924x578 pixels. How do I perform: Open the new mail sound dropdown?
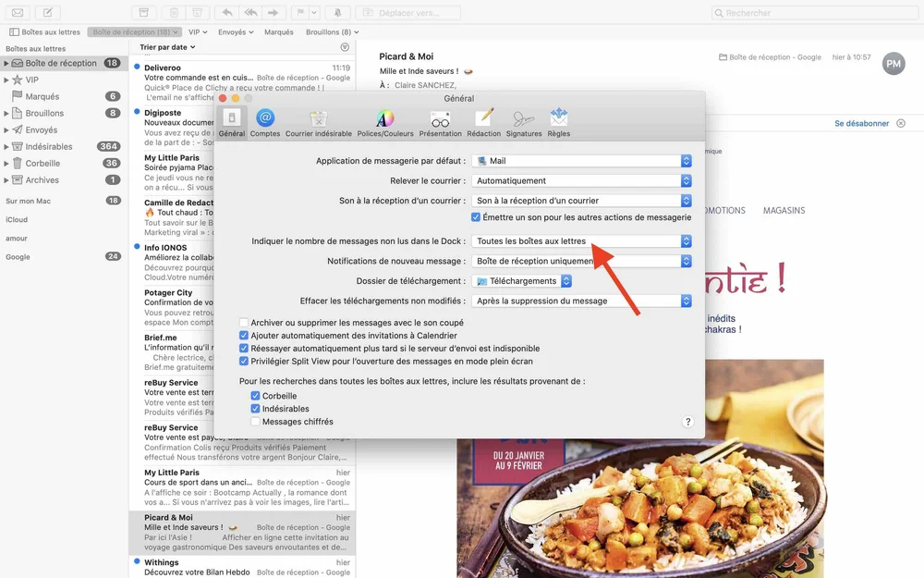[x=581, y=201]
